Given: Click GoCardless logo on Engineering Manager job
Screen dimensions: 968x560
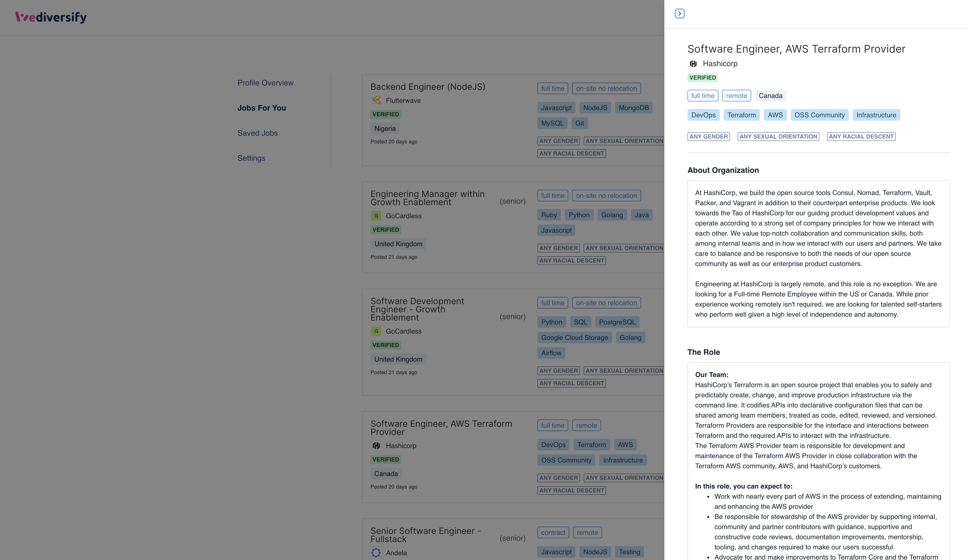Looking at the screenshot, I should (x=376, y=216).
